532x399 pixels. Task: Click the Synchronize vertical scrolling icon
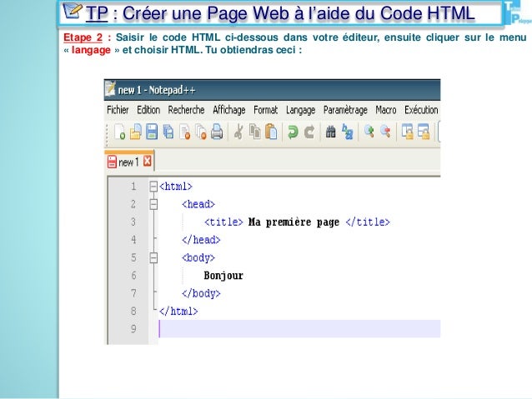point(407,132)
